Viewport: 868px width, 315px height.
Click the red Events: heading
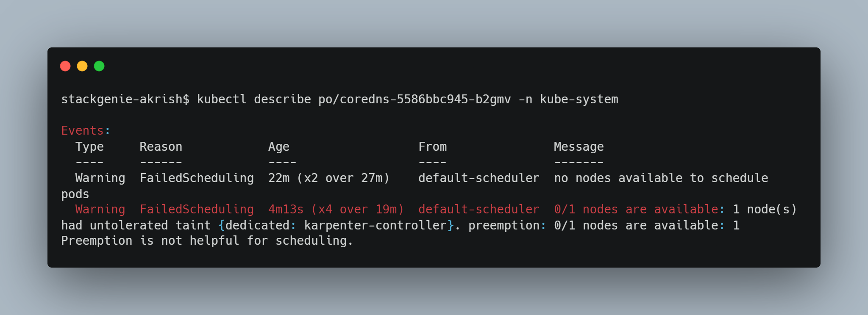(86, 130)
